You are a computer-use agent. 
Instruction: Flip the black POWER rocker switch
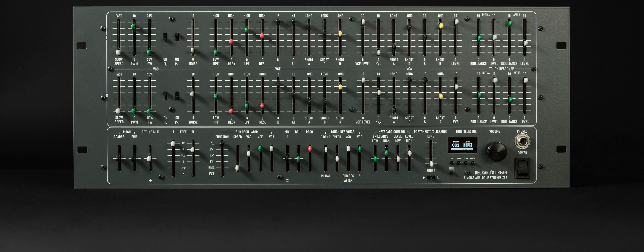click(x=522, y=168)
